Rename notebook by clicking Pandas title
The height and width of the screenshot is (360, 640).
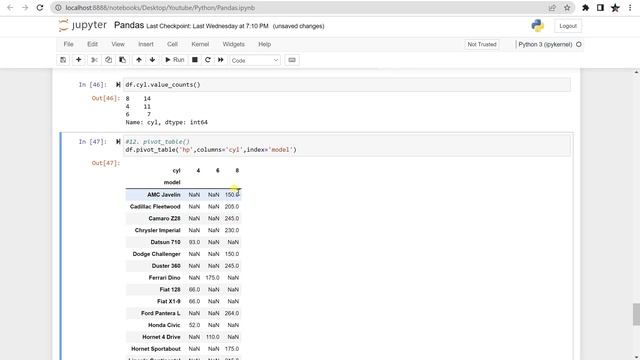(129, 25)
